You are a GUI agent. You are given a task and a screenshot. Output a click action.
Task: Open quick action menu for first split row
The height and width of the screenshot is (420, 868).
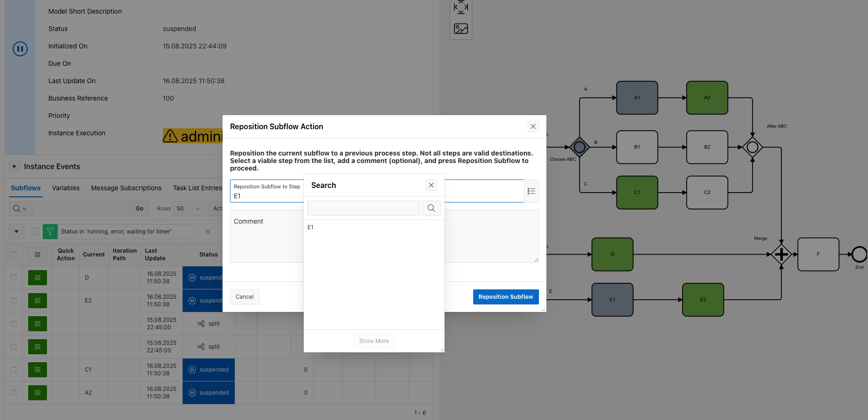tap(38, 324)
